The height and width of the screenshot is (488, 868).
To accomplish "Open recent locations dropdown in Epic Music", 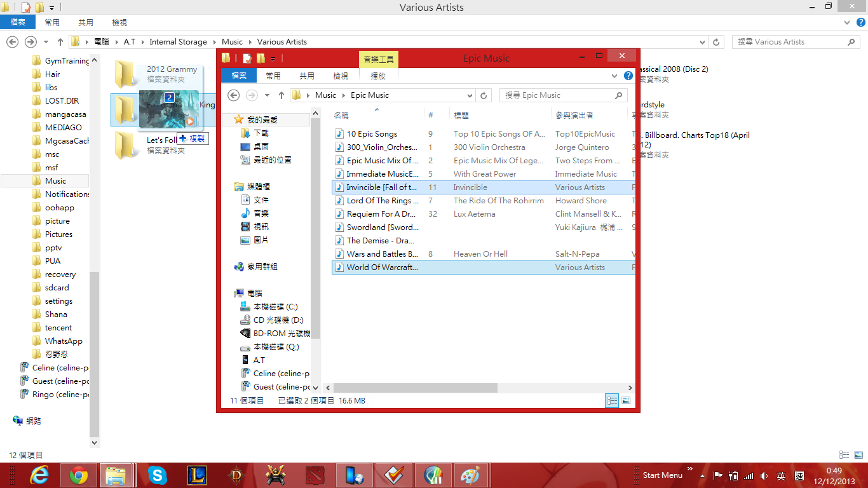I will coord(267,95).
